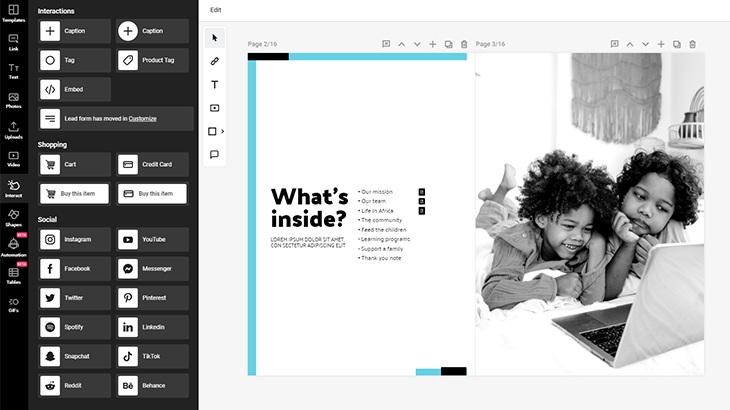Click the comment bubble tool in the canvas toolbar
The height and width of the screenshot is (410, 730).
point(214,155)
